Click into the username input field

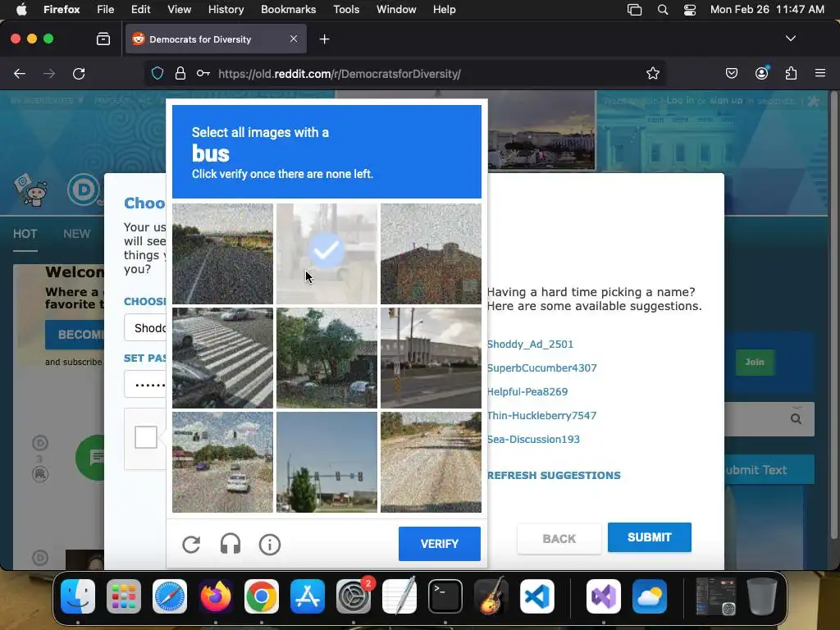point(145,328)
